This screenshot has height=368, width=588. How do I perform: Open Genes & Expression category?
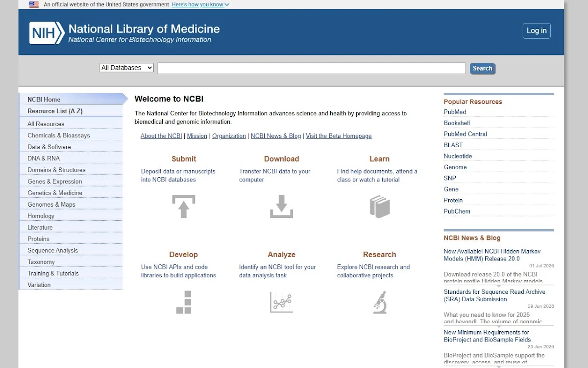coord(71,181)
